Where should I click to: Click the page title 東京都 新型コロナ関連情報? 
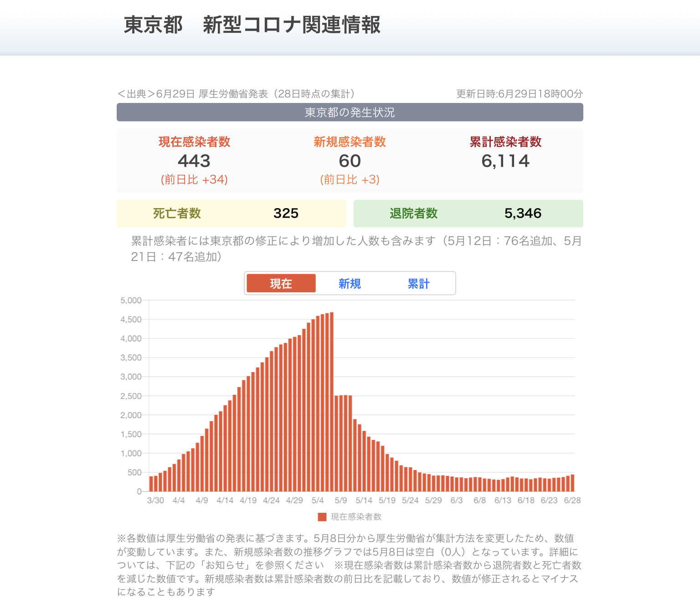(x=252, y=25)
